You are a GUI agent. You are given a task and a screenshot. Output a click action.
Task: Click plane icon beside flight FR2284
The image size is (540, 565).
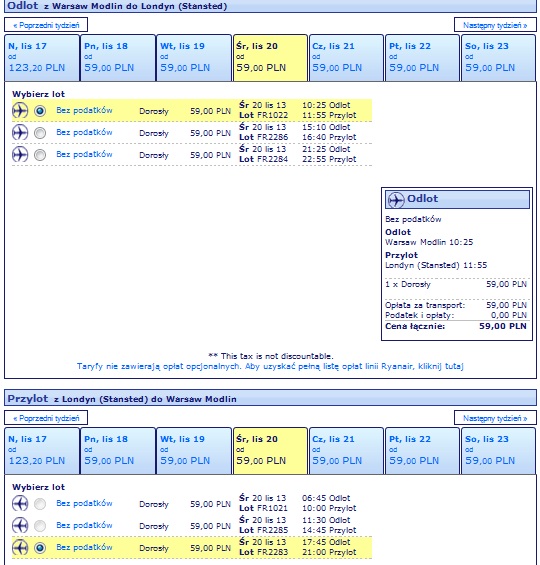pos(20,155)
